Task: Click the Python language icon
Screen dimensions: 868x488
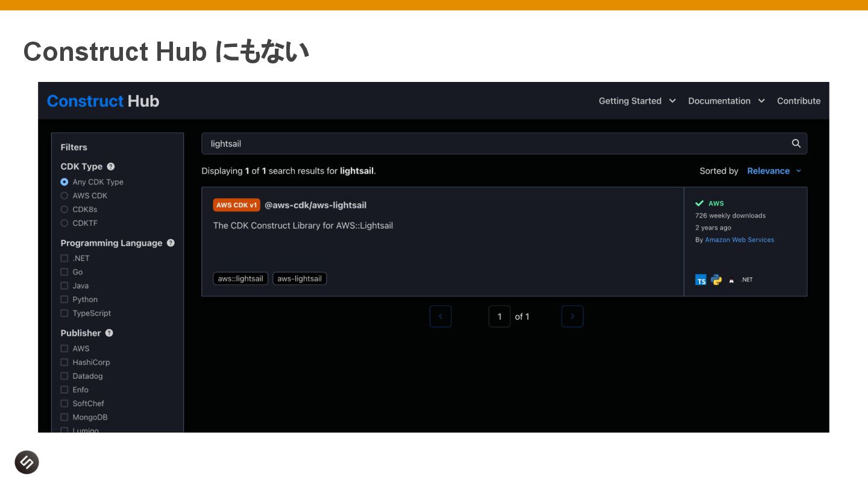Action: (716, 280)
